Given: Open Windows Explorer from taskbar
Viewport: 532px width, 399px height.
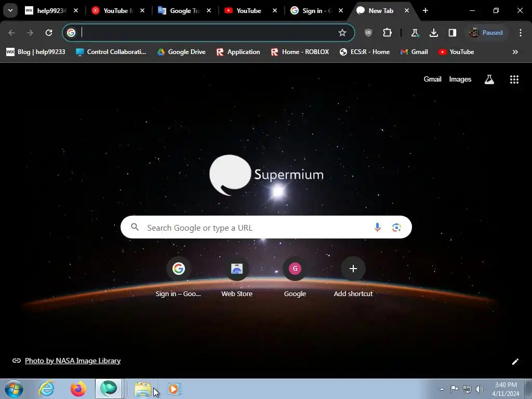Looking at the screenshot, I should [x=143, y=389].
